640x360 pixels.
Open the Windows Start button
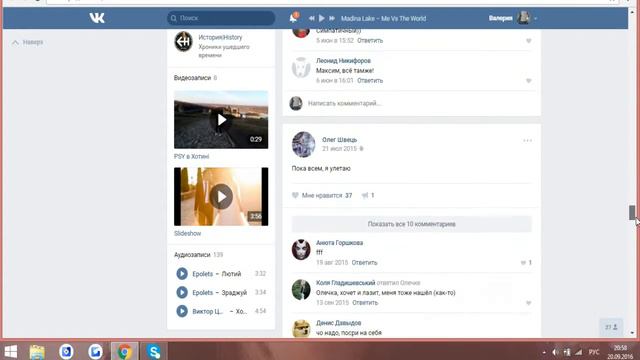point(11,351)
